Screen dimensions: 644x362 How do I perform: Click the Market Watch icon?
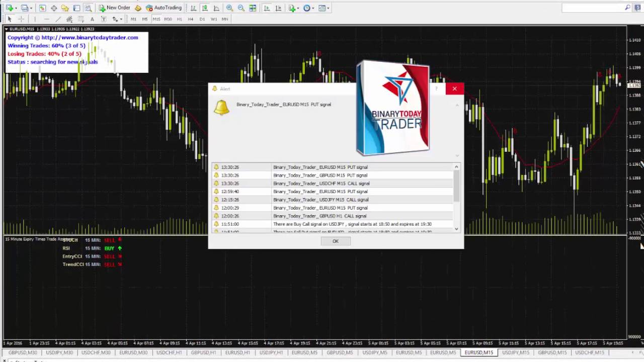42,8
